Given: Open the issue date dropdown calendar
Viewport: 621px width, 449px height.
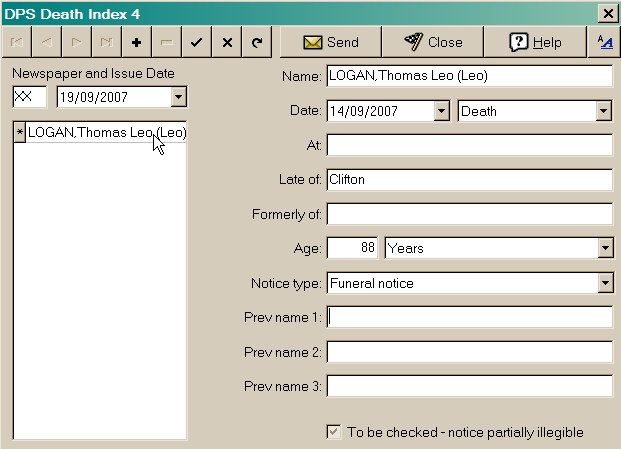Looking at the screenshot, I should [x=178, y=97].
